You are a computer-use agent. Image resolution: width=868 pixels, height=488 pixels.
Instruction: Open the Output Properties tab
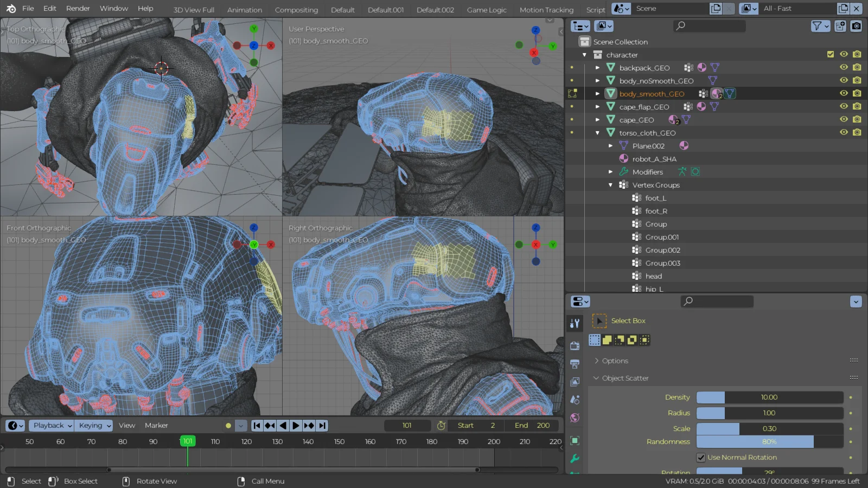(575, 364)
